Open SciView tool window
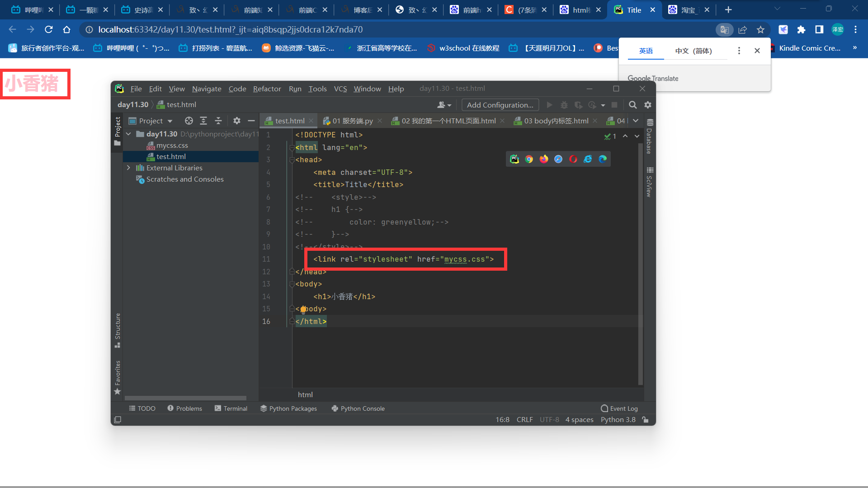This screenshot has height=488, width=868. (650, 182)
